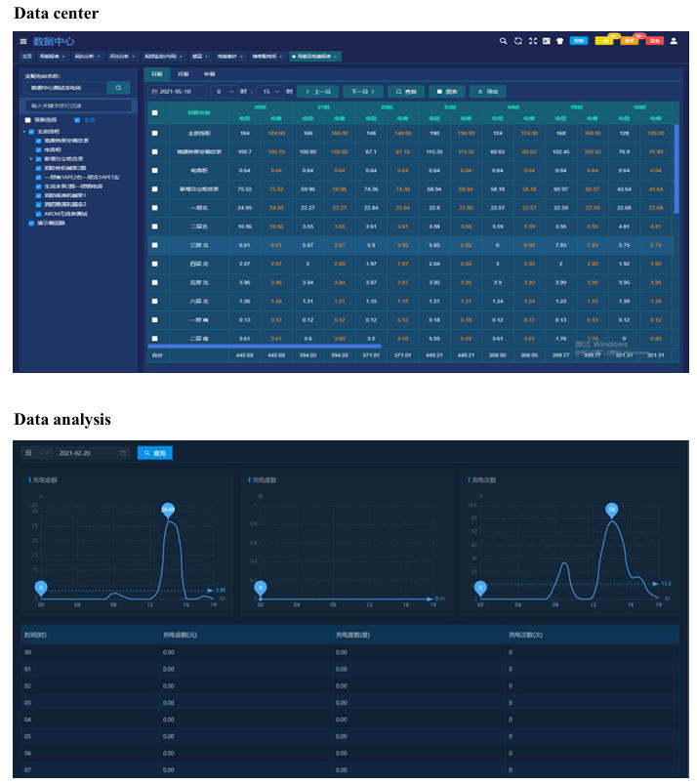Check the select-all checkbox in table header
This screenshot has height=784, width=697.
(x=154, y=113)
